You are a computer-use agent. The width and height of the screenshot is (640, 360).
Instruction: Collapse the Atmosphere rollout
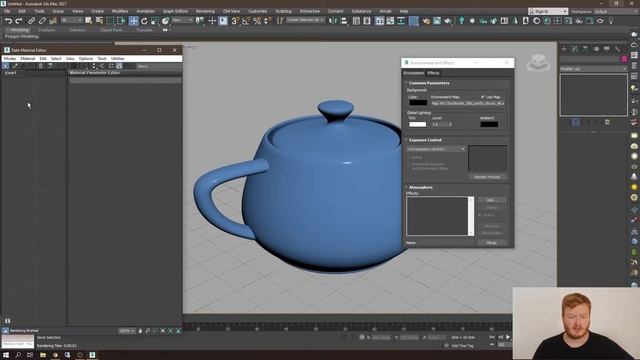click(420, 187)
